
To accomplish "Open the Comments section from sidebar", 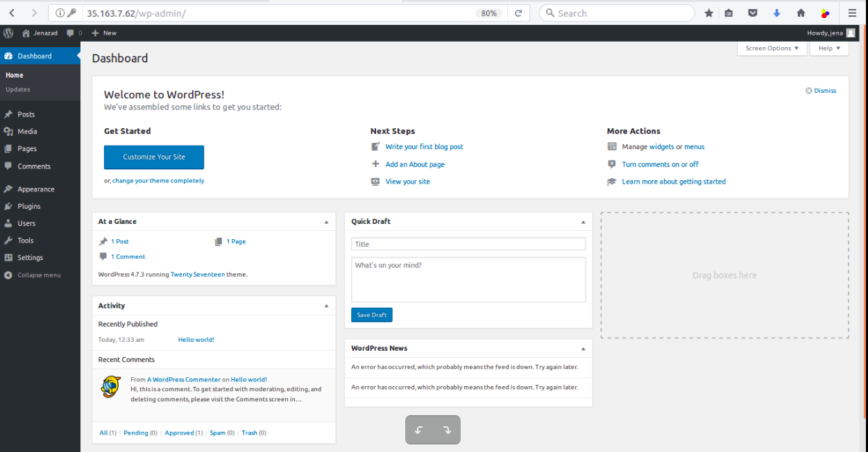I will pos(10,166).
